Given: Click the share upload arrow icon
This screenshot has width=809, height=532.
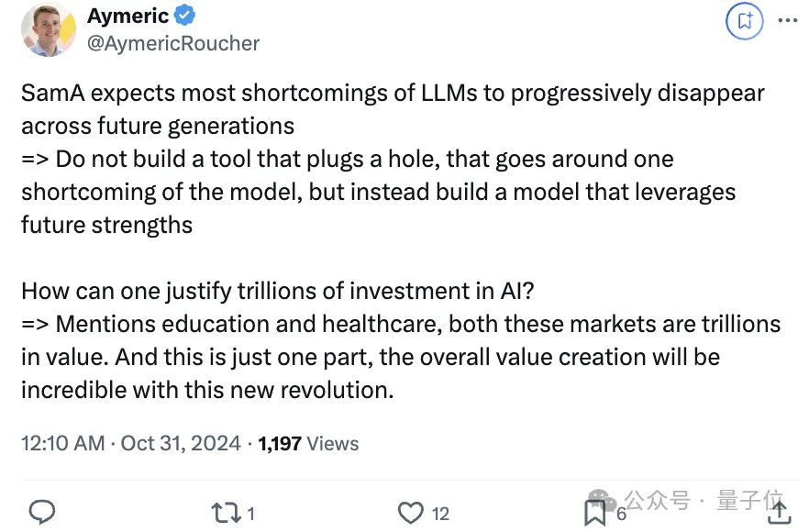Looking at the screenshot, I should pos(779,512).
